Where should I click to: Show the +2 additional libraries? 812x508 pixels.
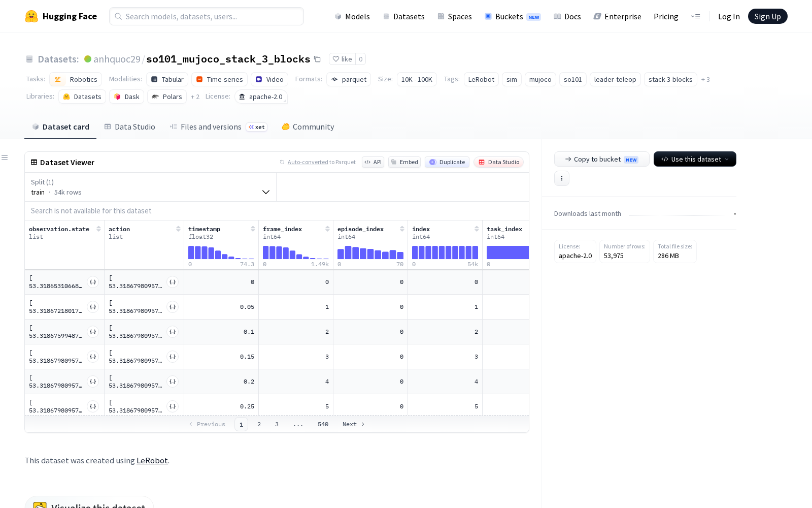pos(195,97)
